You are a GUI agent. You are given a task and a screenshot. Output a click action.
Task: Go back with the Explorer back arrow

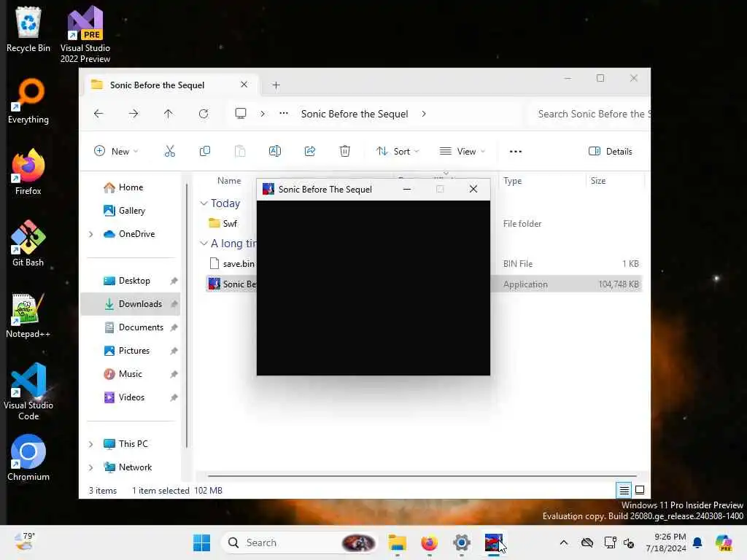pos(98,114)
